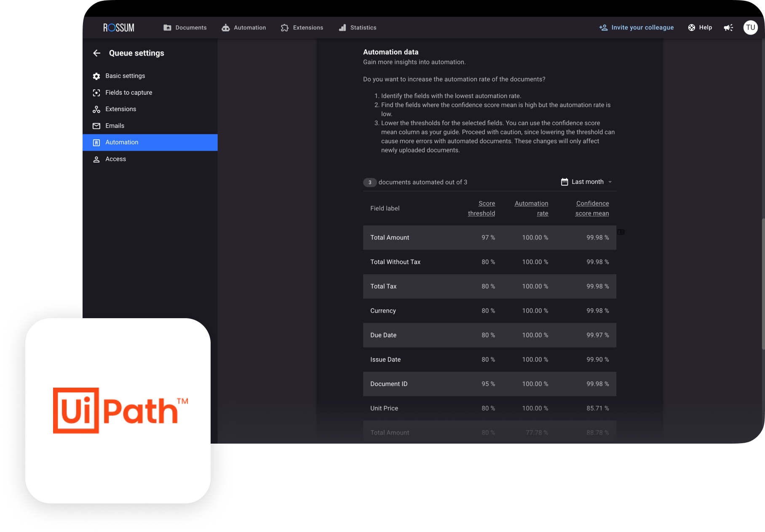Click the 77.78 % automation rate value
765x532 pixels.
[x=537, y=433]
